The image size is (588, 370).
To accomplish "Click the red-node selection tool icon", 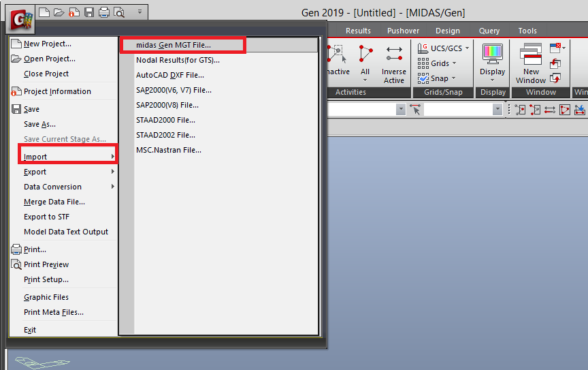I will coord(535,110).
